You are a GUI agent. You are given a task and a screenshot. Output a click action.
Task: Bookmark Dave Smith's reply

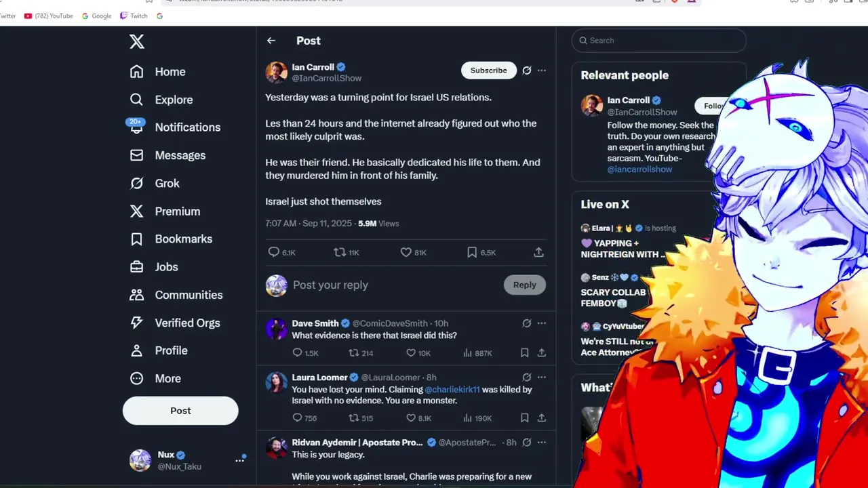[524, 352]
